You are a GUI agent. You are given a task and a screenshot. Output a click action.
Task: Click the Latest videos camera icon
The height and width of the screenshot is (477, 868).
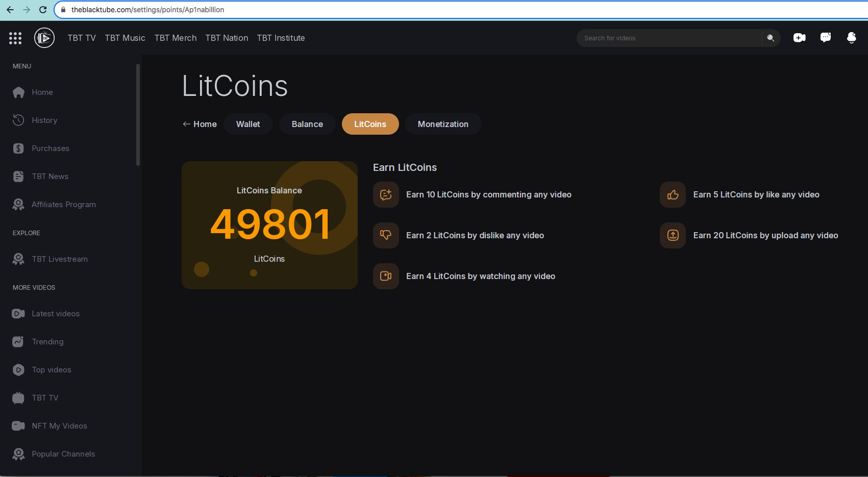18,314
